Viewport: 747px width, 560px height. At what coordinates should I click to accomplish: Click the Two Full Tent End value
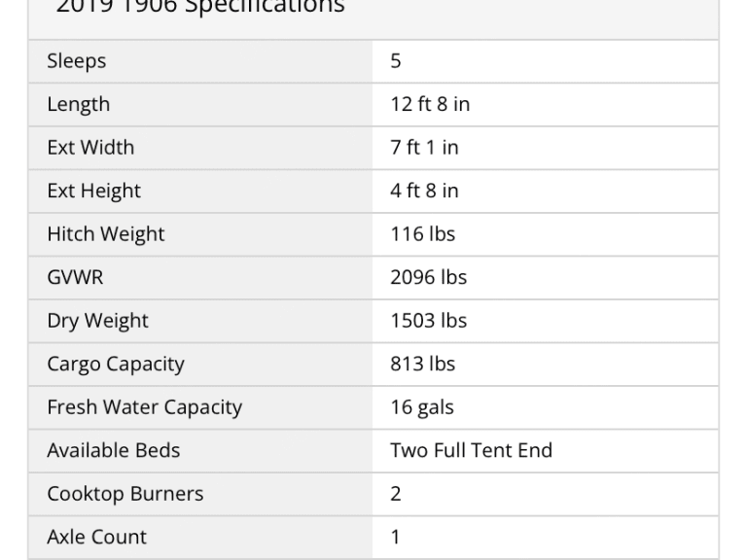click(x=471, y=450)
